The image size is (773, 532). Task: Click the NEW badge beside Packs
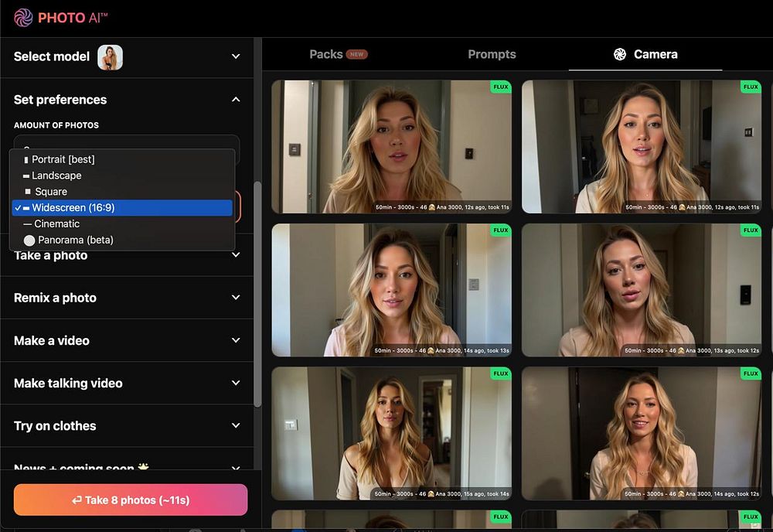[x=357, y=54]
